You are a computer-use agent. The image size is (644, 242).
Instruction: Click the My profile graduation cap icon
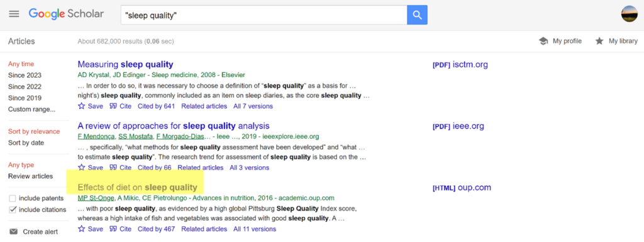[543, 41]
